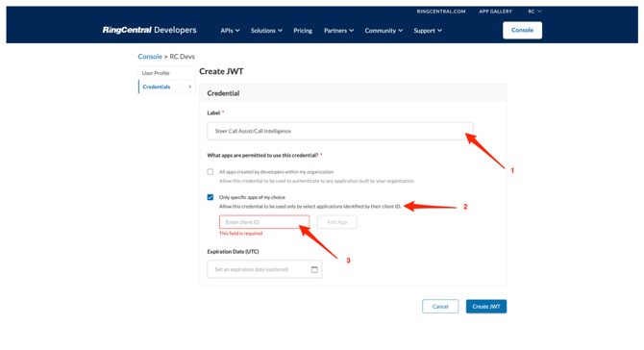Click the Enter client ID field
The height and width of the screenshot is (350, 644).
(x=264, y=222)
